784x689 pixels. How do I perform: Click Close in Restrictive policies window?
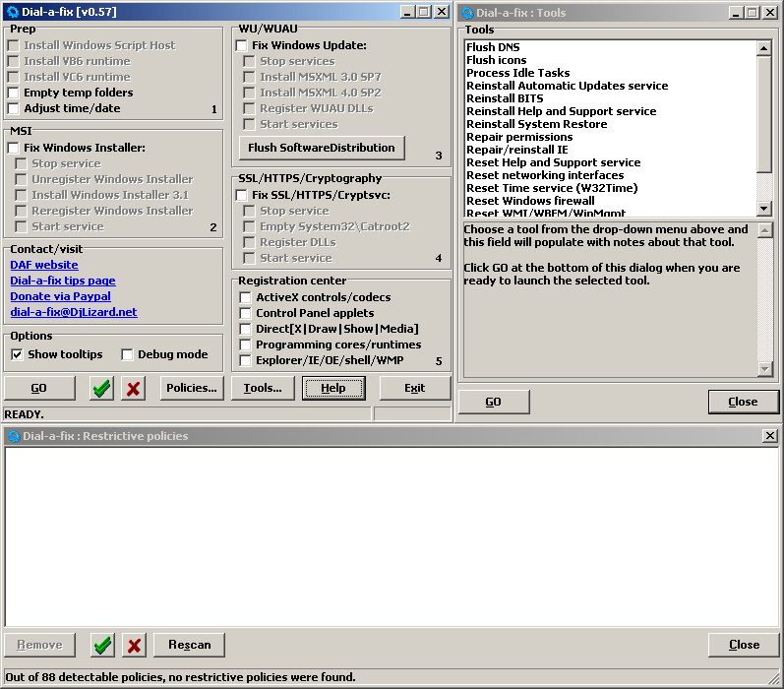(x=744, y=645)
